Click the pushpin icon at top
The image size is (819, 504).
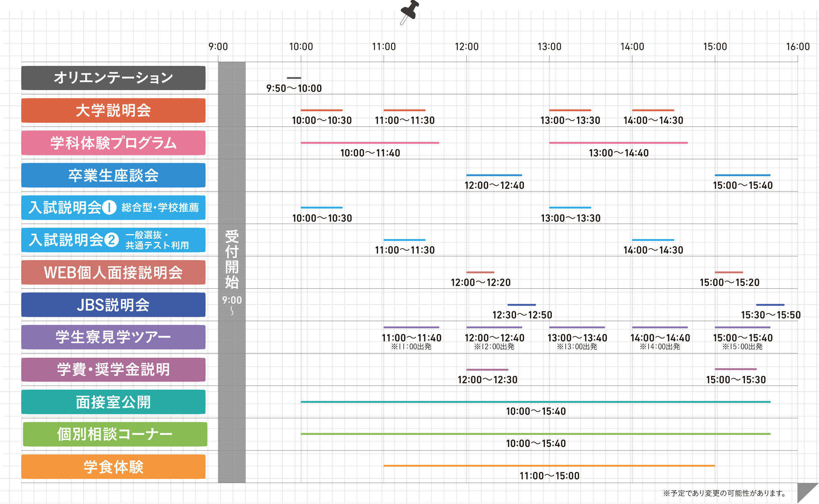(x=409, y=11)
